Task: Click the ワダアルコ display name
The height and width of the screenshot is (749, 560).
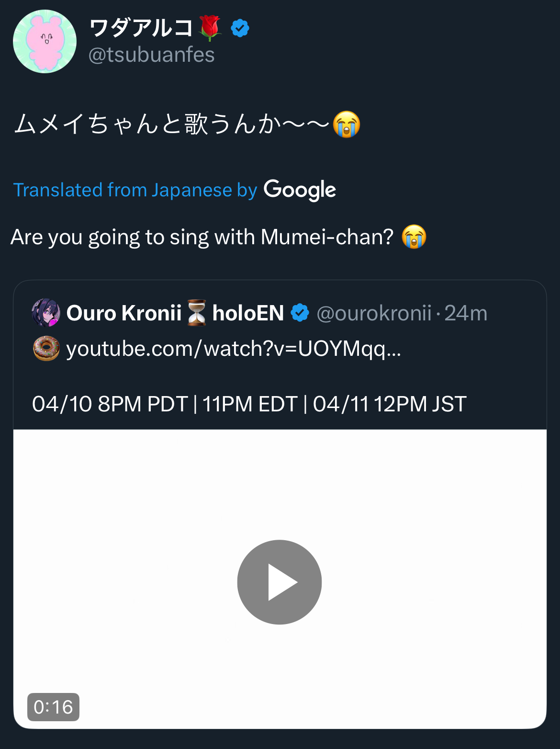Action: (141, 28)
